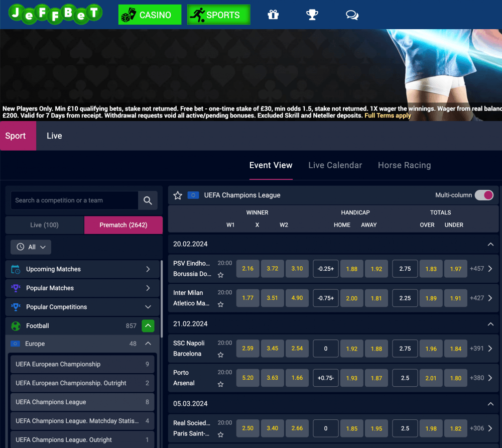Open the live chat bubbles icon
Screen dimensions: 502x448
[x=352, y=15]
